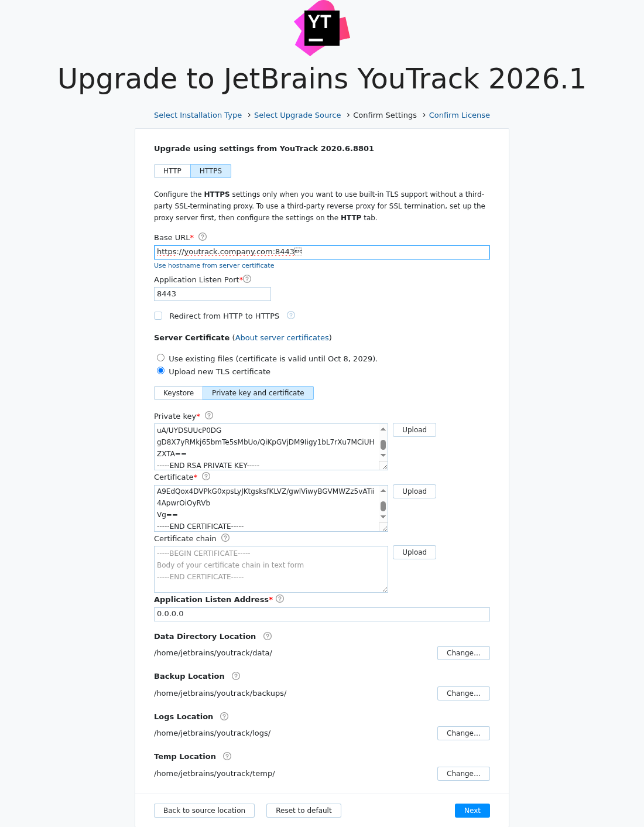
Task: Switch to the HTTP tab
Action: pos(172,171)
